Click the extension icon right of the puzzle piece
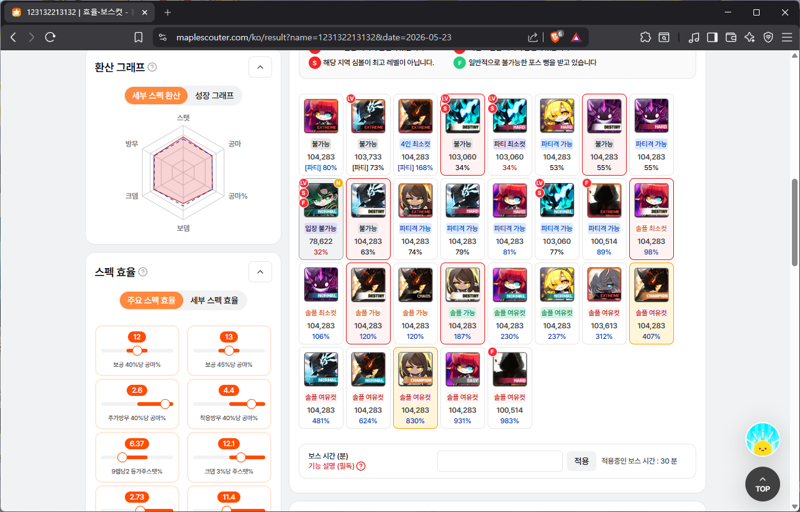Image resolution: width=800 pixels, height=512 pixels. coord(664,37)
